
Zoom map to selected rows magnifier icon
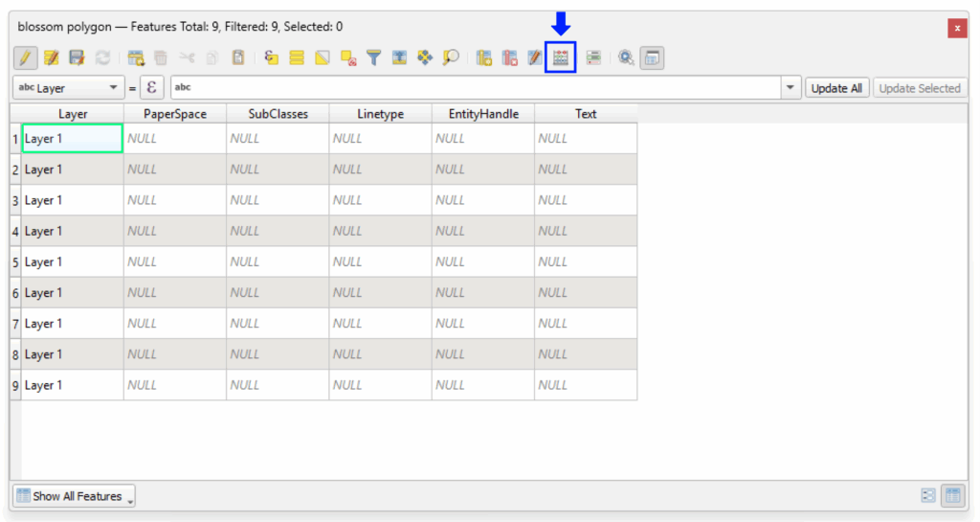tap(451, 58)
